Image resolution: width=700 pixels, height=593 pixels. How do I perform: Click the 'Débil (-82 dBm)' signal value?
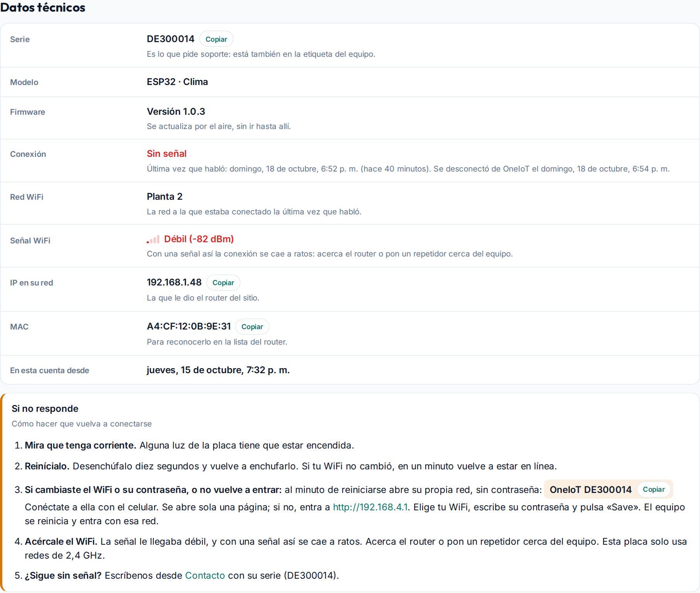(x=199, y=239)
